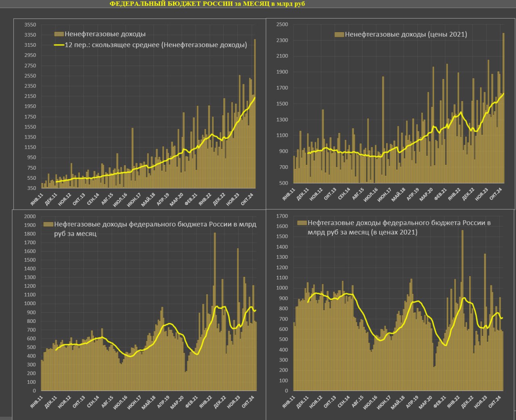
Task: Select "МАР.20" date label in top-right chart
Action: point(426,194)
